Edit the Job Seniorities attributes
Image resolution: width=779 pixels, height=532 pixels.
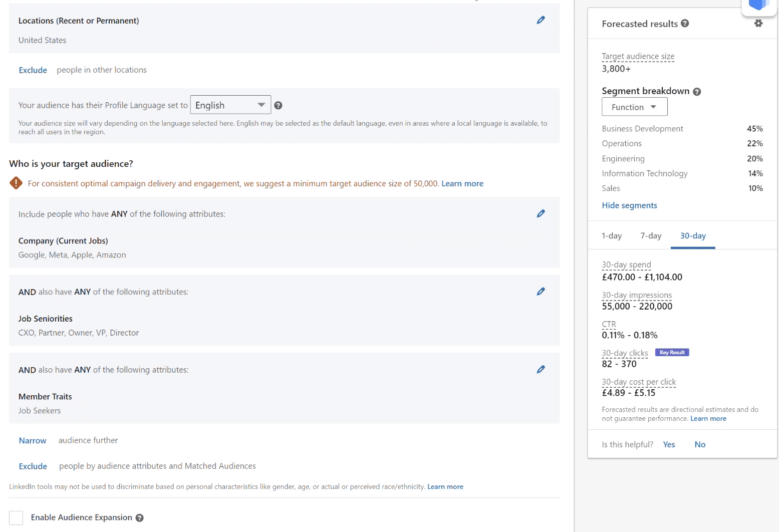(x=541, y=291)
